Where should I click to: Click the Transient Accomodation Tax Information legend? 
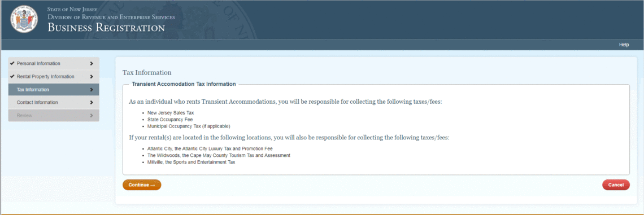click(x=184, y=84)
